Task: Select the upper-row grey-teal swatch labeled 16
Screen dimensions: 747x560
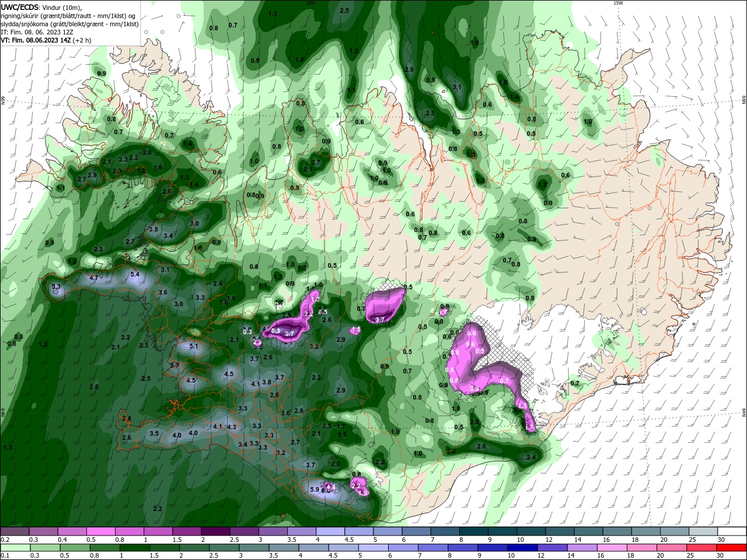Action: click(617, 531)
